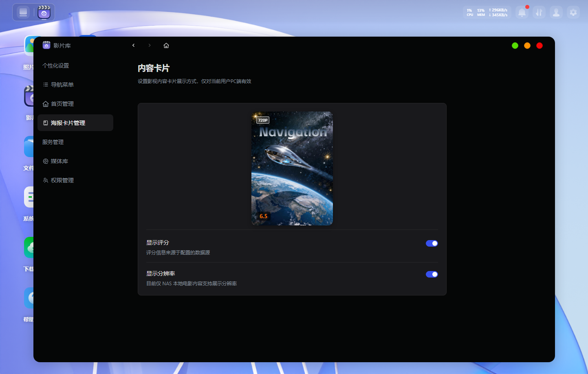Click the 6.5 rating badge on the poster
Screen dimensions: 588x374
264,216
